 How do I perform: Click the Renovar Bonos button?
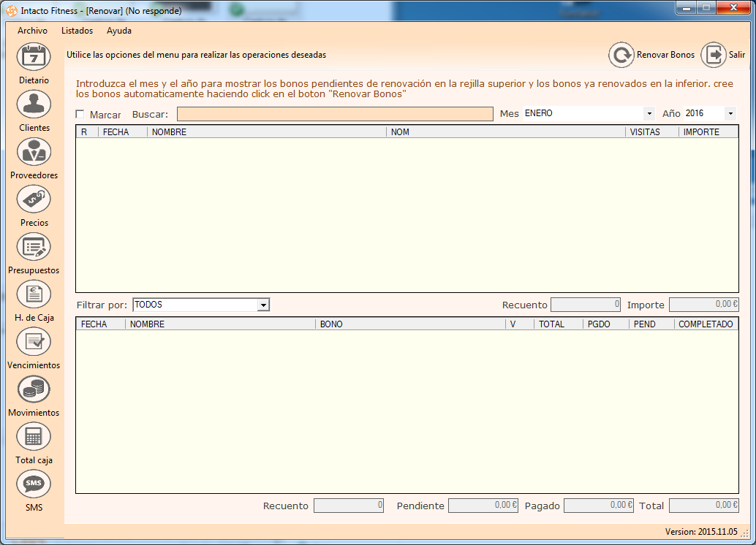[x=652, y=55]
